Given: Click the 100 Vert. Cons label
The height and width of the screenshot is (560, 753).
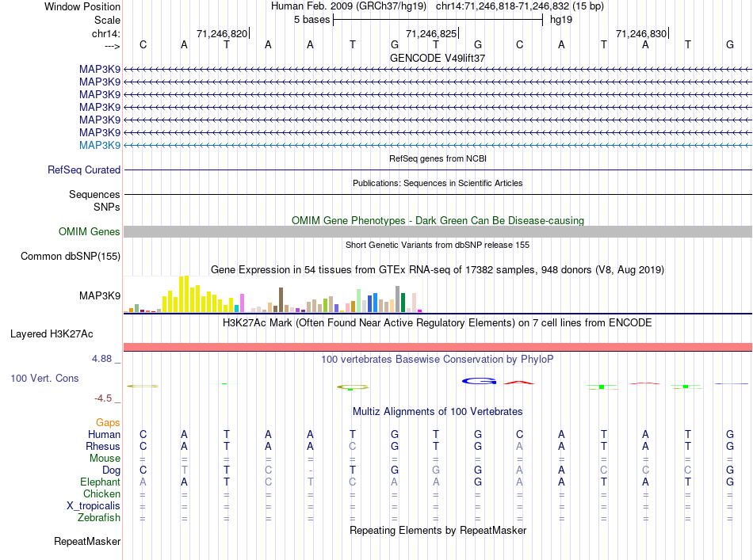Looking at the screenshot, I should point(44,378).
